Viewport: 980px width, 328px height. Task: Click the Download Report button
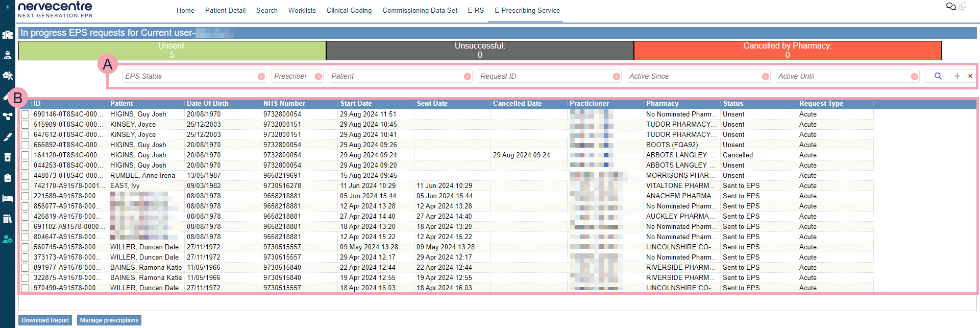[x=45, y=320]
